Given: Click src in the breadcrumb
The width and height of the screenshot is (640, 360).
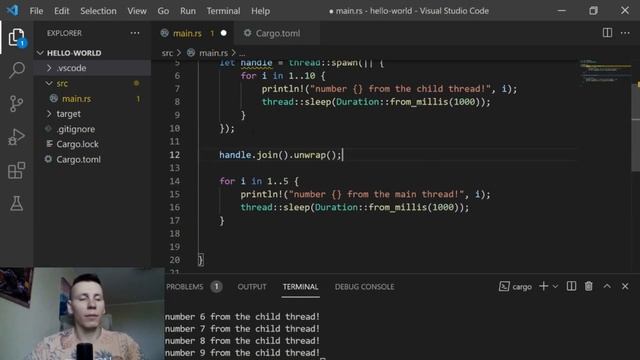Looking at the screenshot, I should pyautogui.click(x=167, y=53).
